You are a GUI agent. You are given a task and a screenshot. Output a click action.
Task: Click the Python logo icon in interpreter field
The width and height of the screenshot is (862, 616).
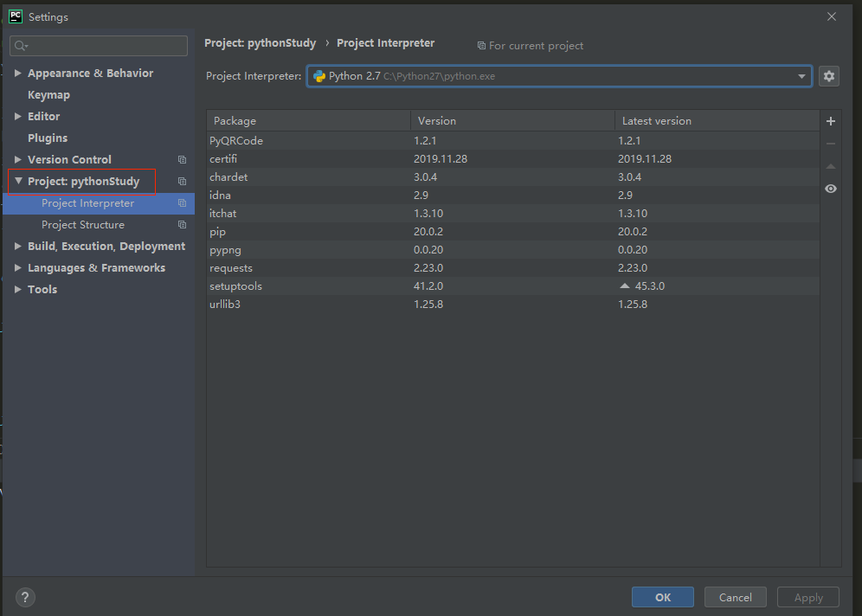tap(319, 76)
